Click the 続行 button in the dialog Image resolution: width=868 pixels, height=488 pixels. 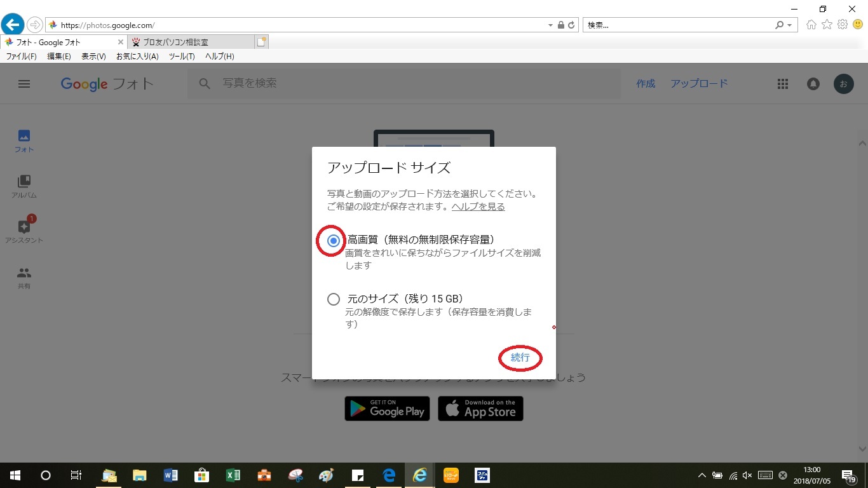click(x=520, y=358)
